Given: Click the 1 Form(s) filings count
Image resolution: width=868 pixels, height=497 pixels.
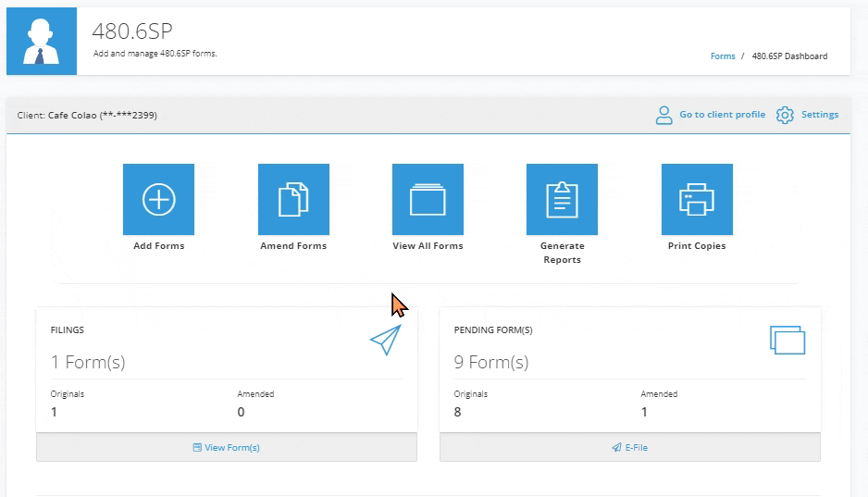Looking at the screenshot, I should (x=88, y=362).
